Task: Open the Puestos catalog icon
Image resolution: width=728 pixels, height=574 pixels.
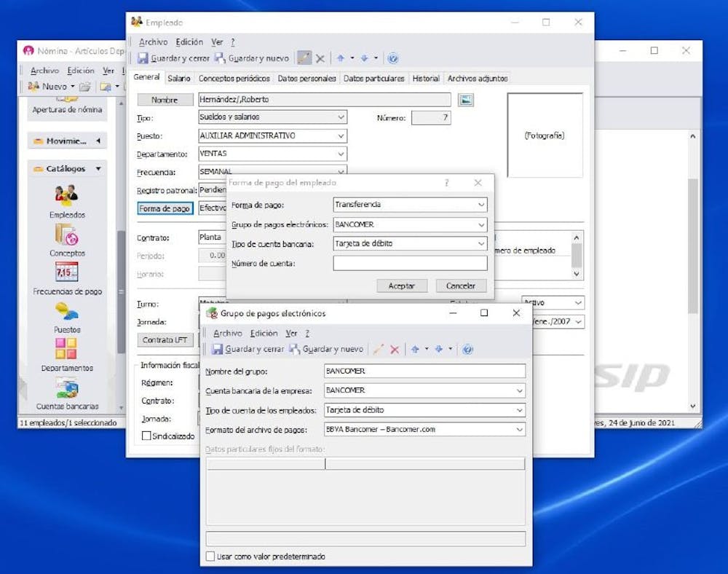Action: pos(67,311)
